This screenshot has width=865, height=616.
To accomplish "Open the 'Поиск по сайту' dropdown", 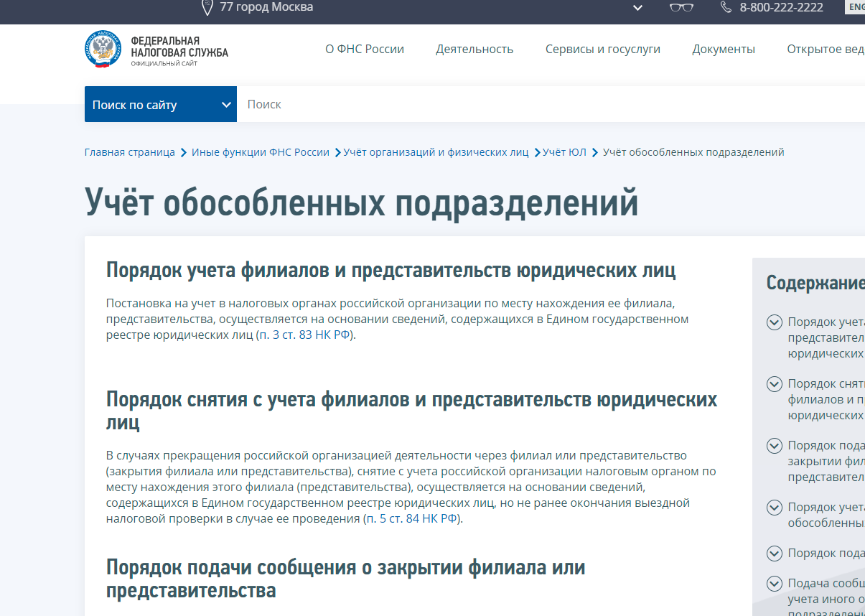I will pyautogui.click(x=161, y=105).
